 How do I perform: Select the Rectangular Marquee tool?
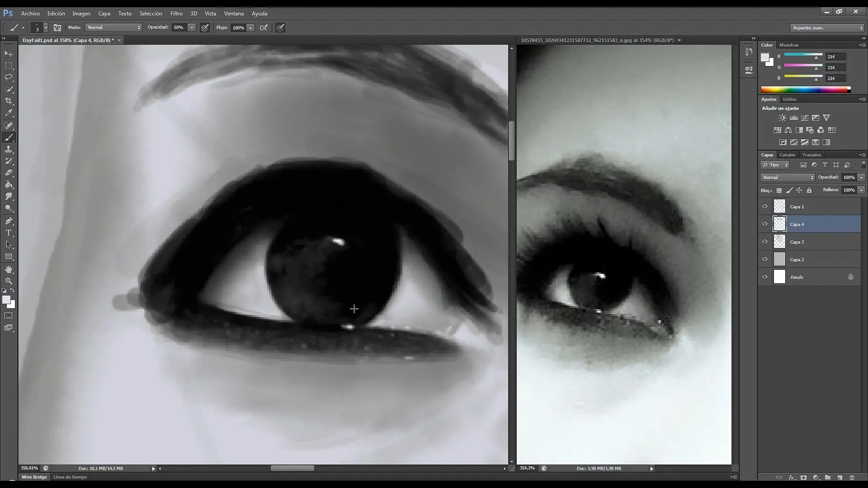coord(9,66)
